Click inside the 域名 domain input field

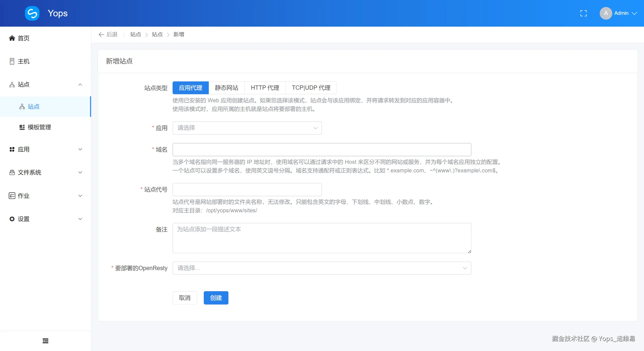[x=321, y=149]
